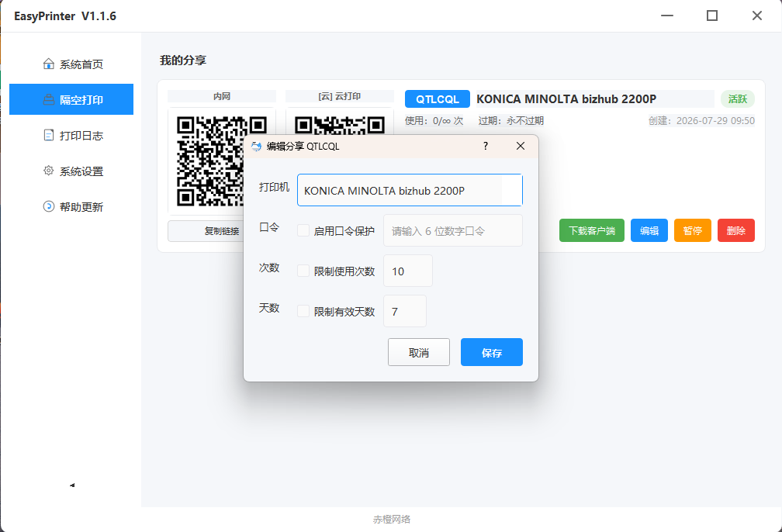Click the 复制链接 button under 内网
Screen dimensions: 782x532
click(206, 231)
